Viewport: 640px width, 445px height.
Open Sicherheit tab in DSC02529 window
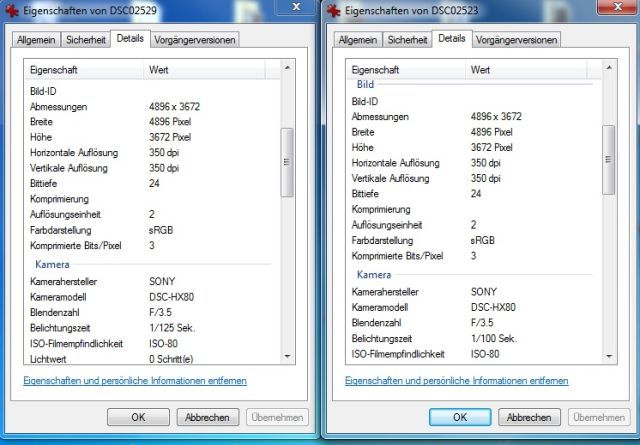click(86, 40)
